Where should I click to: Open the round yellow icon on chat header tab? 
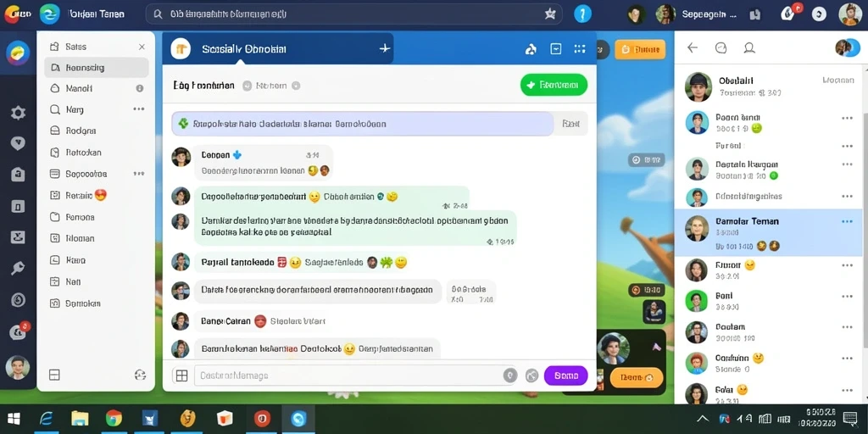(x=181, y=48)
